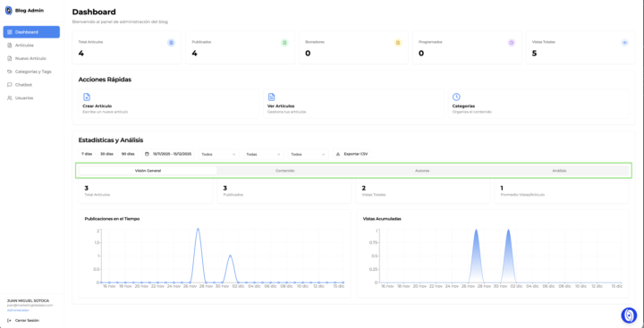This screenshot has width=644, height=328.
Task: Expand the Todas filter dropdown
Action: point(264,155)
